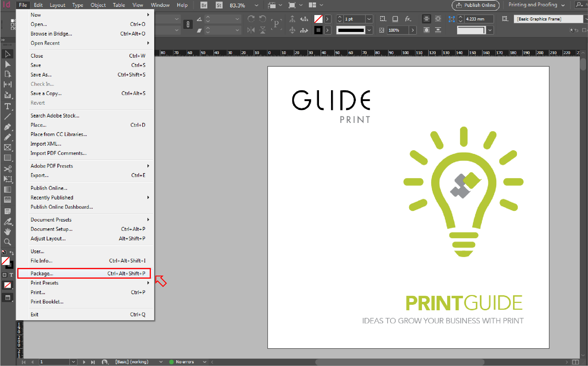Open stroke weight 1 pt dropdown
588x366 pixels.
point(369,19)
